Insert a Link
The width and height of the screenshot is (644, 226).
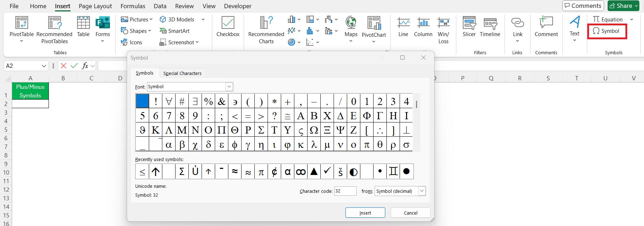click(x=518, y=29)
